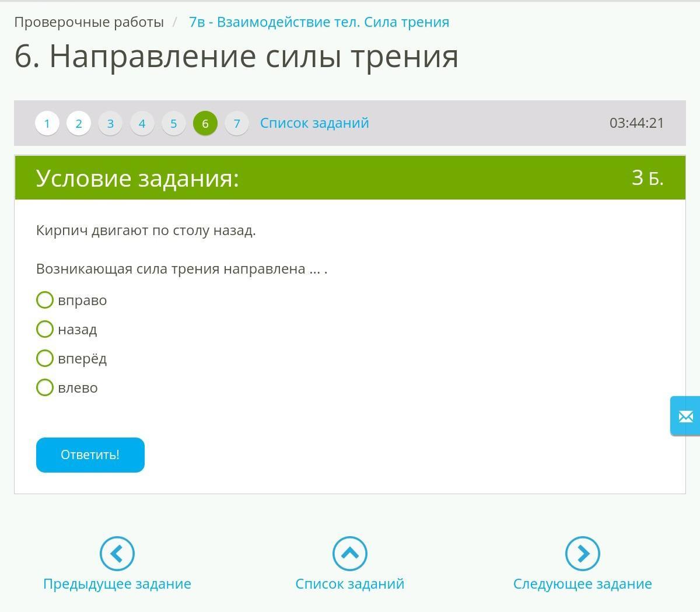
Task: Open 'Список заданий' link in number bar
Action: click(314, 123)
